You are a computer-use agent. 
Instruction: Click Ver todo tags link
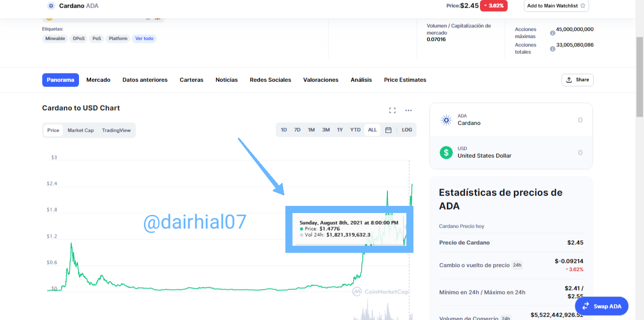pos(144,39)
